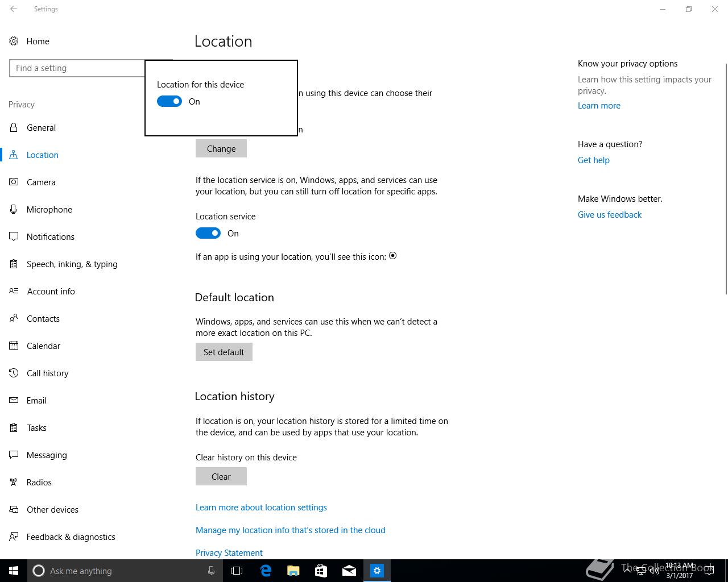Image resolution: width=728 pixels, height=582 pixels.
Task: Open the Account info page
Action: 51,291
